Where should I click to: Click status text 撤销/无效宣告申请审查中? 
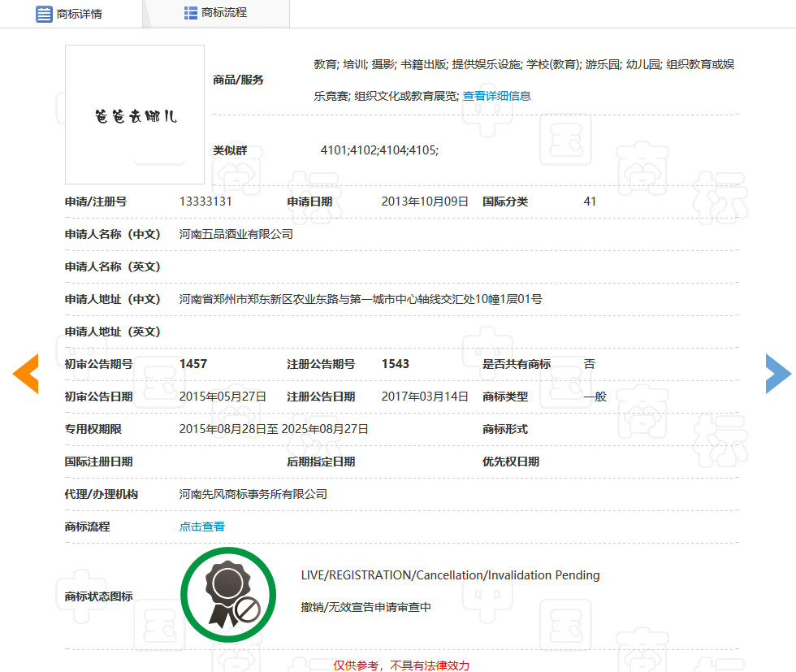366,607
